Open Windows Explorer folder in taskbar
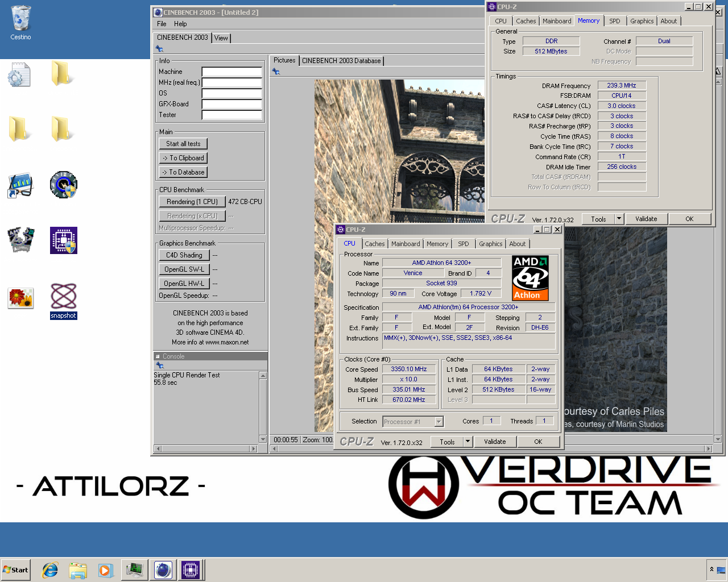The width and height of the screenshot is (728, 582). 78,570
